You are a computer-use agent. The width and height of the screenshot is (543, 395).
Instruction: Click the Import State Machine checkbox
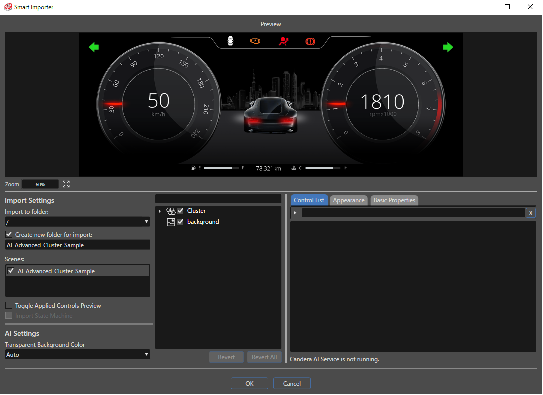tap(8, 315)
